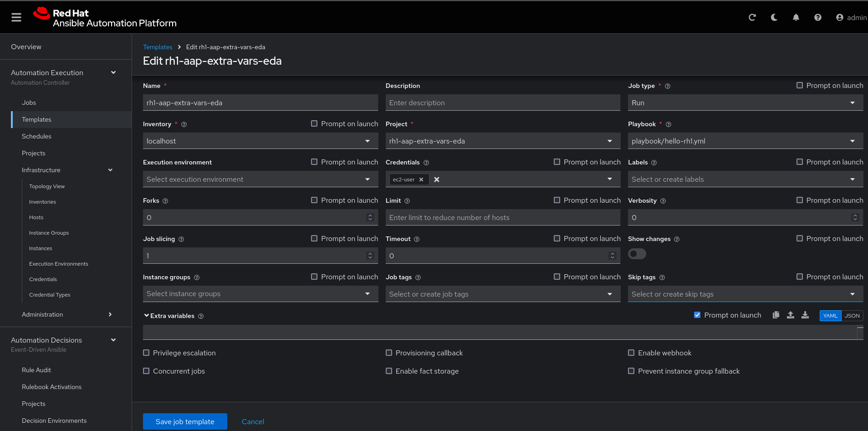868x431 pixels.
Task: Show help for Credentials field
Action: [426, 163]
